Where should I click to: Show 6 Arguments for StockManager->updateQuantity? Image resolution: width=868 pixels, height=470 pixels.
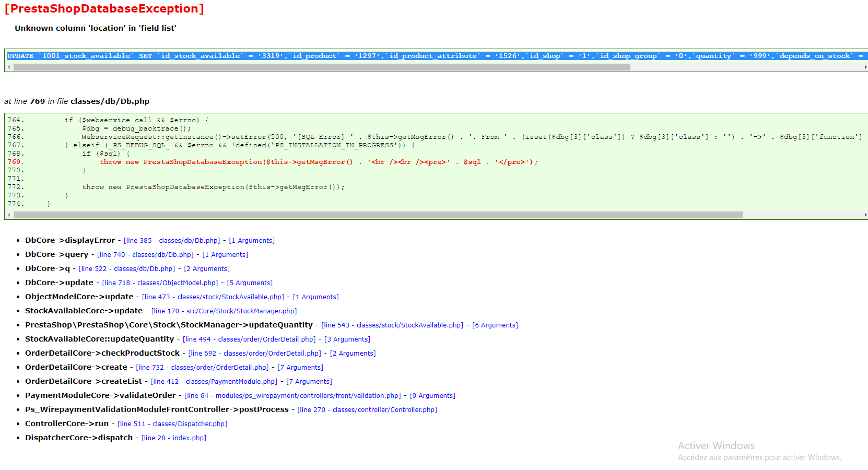coord(495,325)
